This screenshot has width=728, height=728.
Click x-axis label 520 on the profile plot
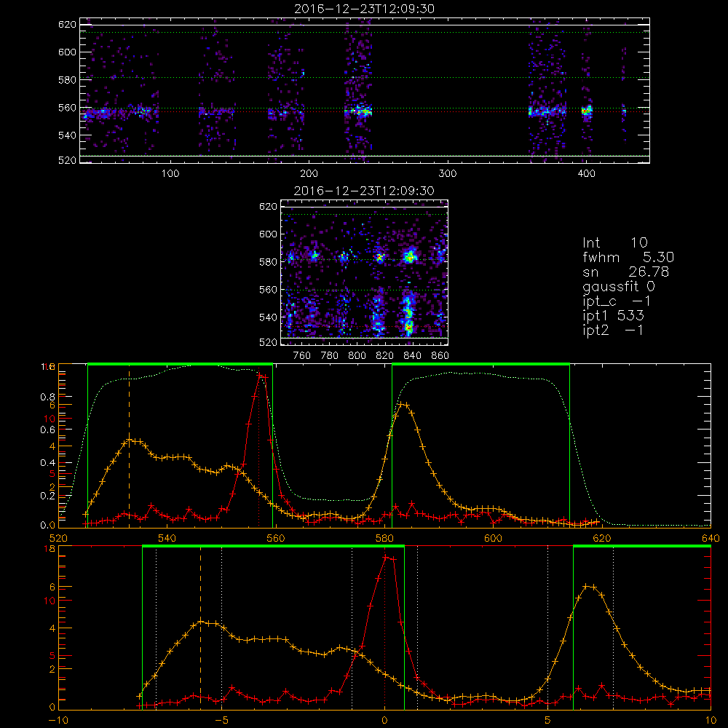click(58, 539)
